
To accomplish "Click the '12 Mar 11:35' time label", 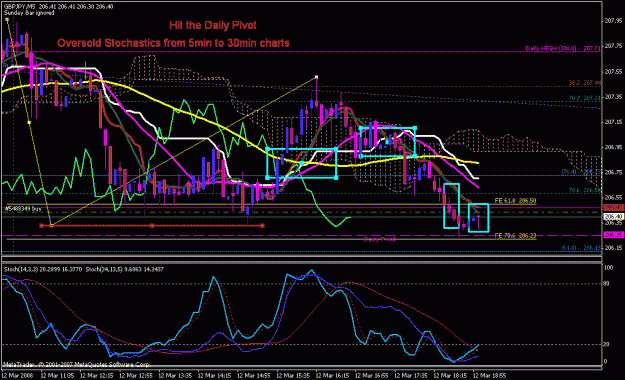I will (57, 376).
